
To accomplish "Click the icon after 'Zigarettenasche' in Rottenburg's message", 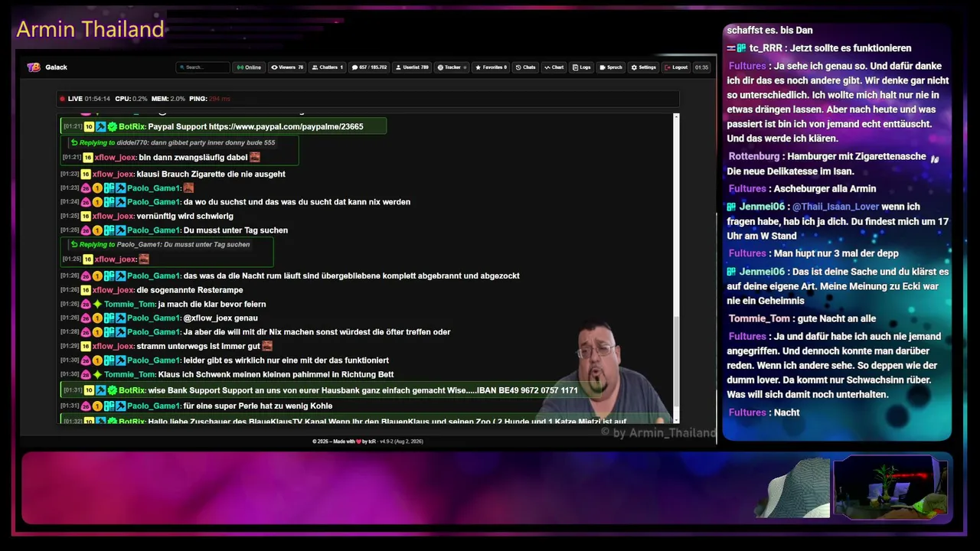I will tap(934, 158).
